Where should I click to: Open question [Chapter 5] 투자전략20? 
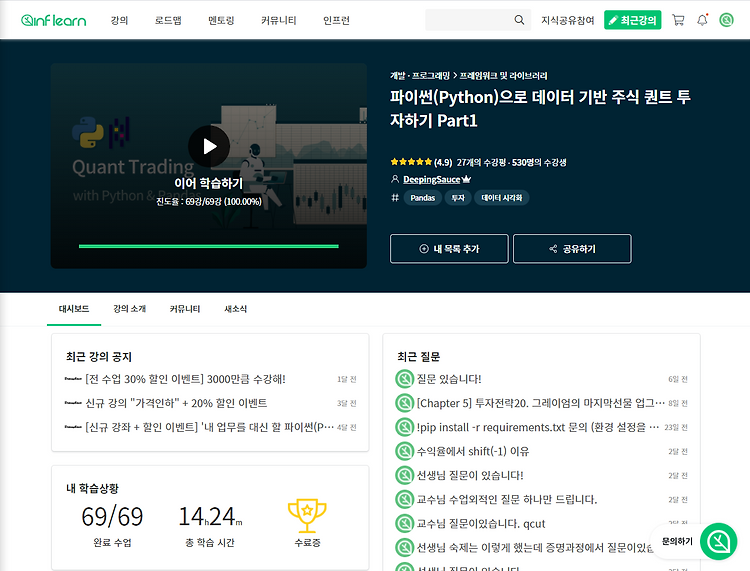click(541, 403)
